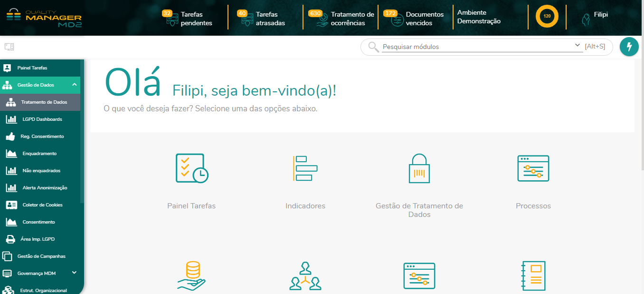This screenshot has width=644, height=294.
Task: Open the module search dropdown arrow
Action: click(x=577, y=46)
